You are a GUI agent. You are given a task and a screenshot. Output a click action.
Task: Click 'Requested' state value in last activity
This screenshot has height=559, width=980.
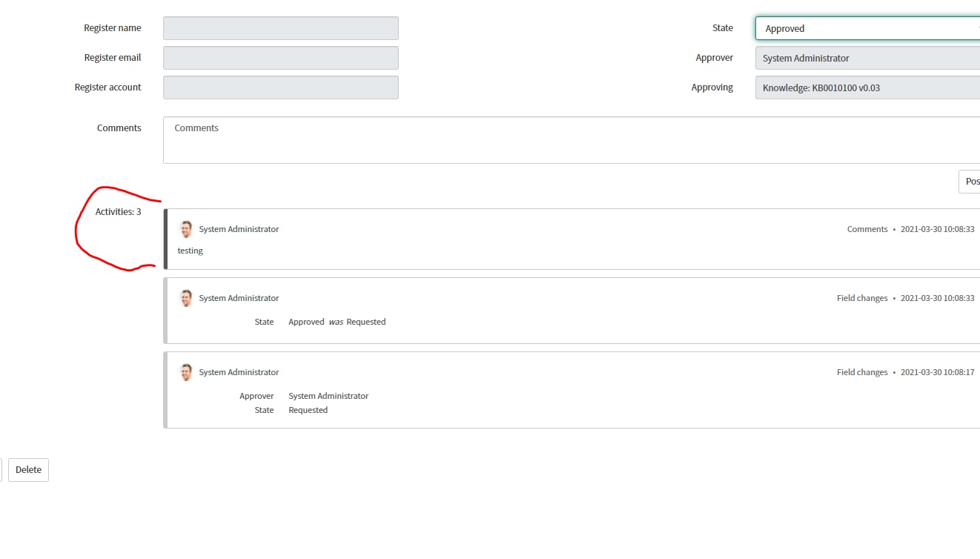click(x=308, y=410)
